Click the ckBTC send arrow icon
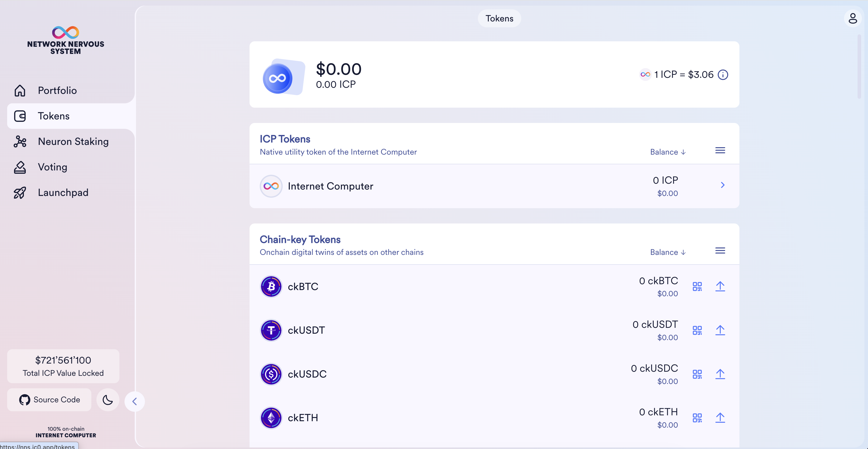This screenshot has width=868, height=449. [720, 287]
